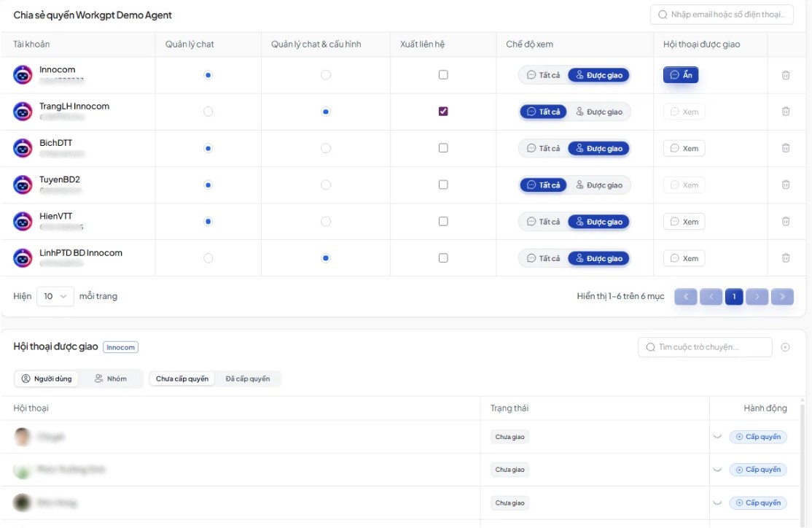Click the 'Innocom' tag beside 'Hội thoại được giao'

click(x=121, y=347)
